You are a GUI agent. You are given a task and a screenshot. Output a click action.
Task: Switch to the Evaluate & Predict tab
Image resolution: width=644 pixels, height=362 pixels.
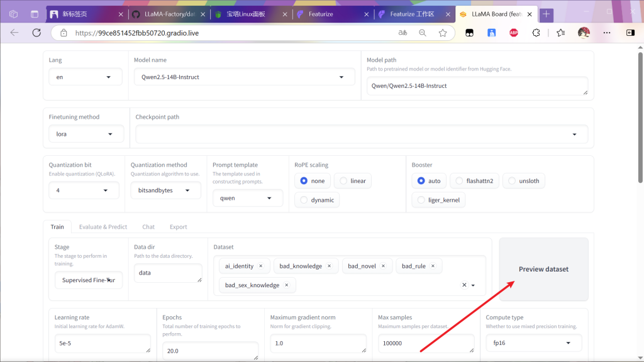point(103,226)
